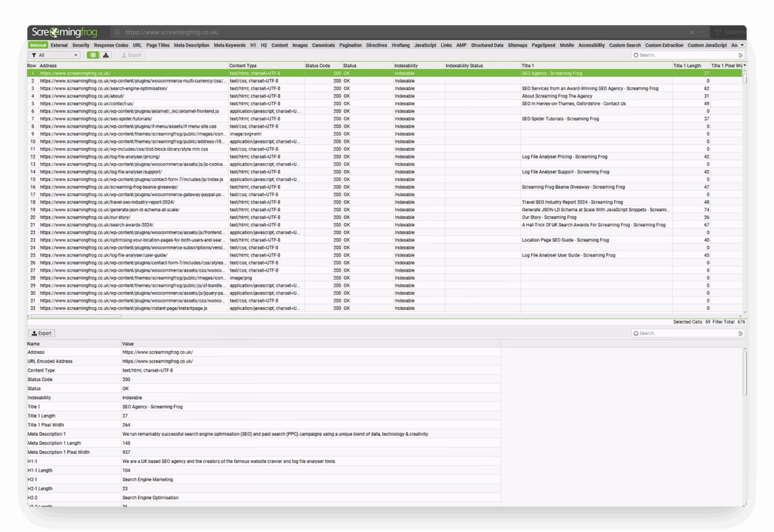Click the top Search input field
Viewport: 774px width, 532px height.
click(x=685, y=55)
